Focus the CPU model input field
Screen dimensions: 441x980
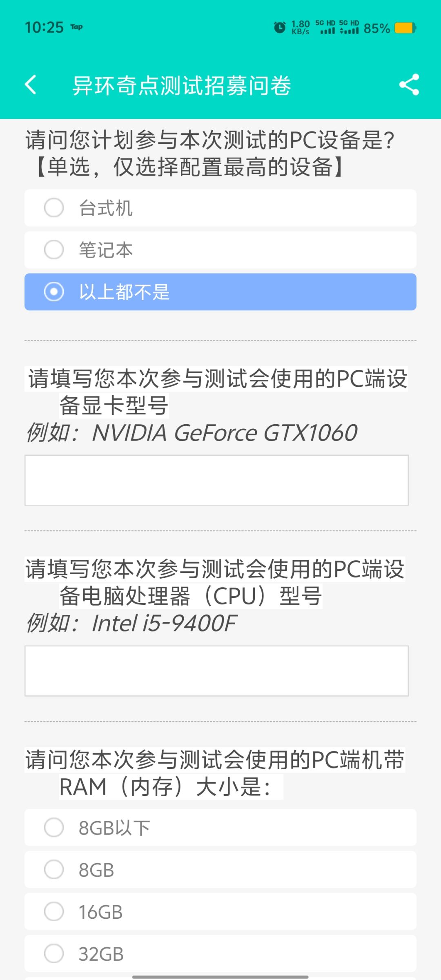pyautogui.click(x=216, y=671)
